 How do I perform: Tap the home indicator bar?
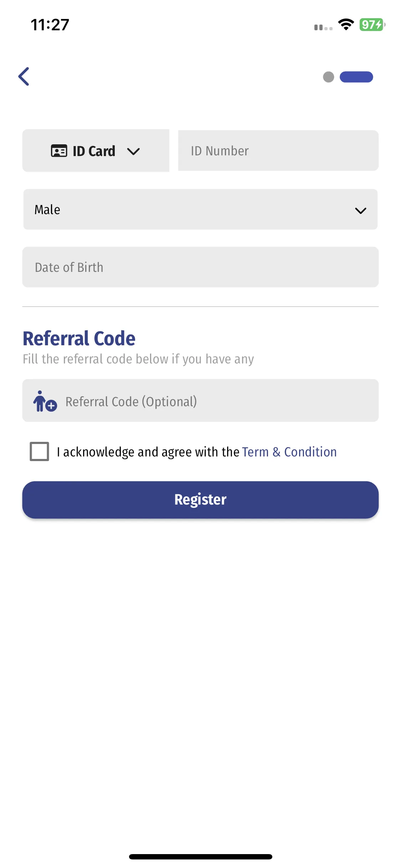(x=200, y=857)
